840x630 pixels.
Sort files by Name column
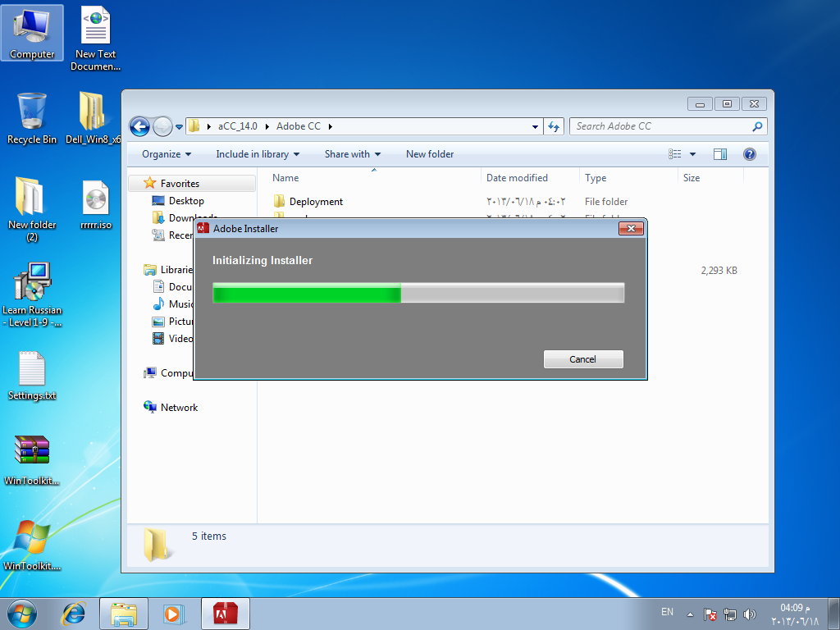pos(374,178)
